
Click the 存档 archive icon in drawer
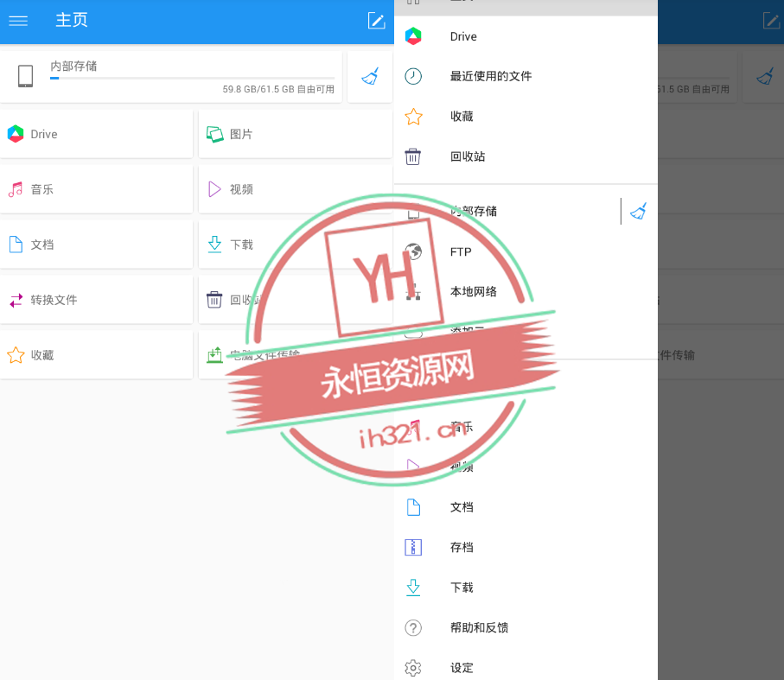413,547
